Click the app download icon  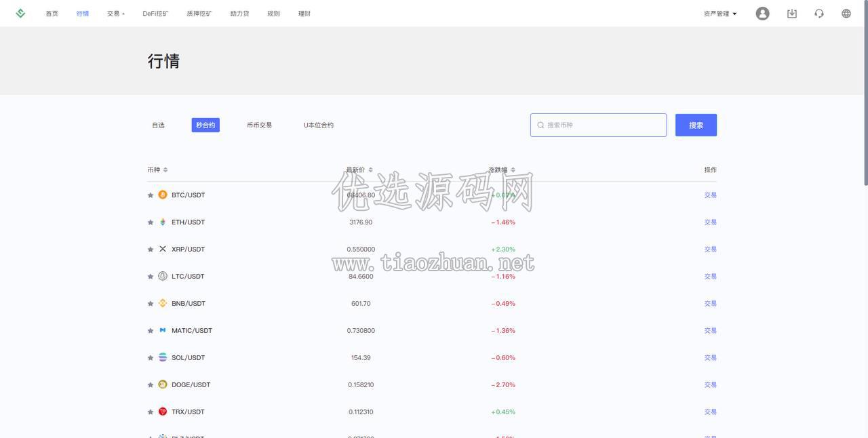pos(791,14)
